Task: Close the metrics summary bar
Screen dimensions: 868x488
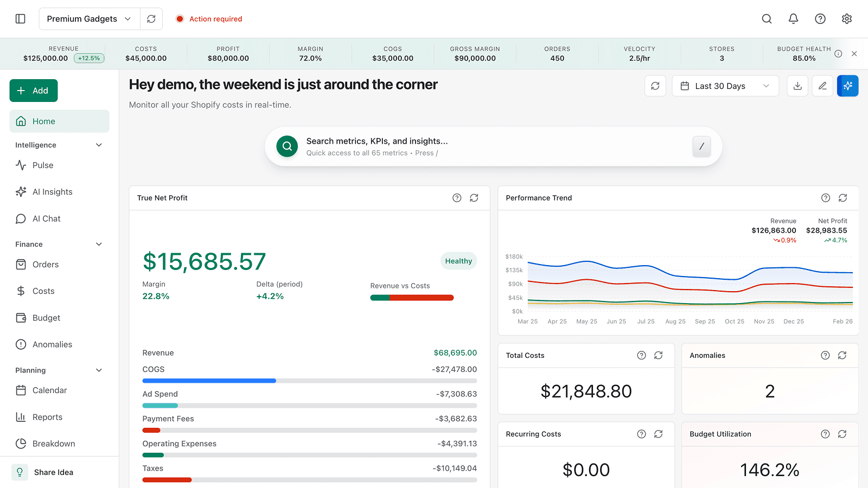Action: coord(854,54)
